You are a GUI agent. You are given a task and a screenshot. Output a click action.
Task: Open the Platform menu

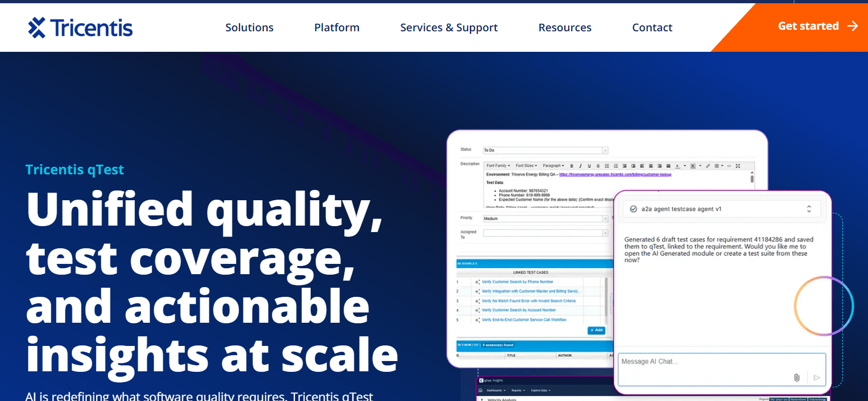[x=337, y=28]
